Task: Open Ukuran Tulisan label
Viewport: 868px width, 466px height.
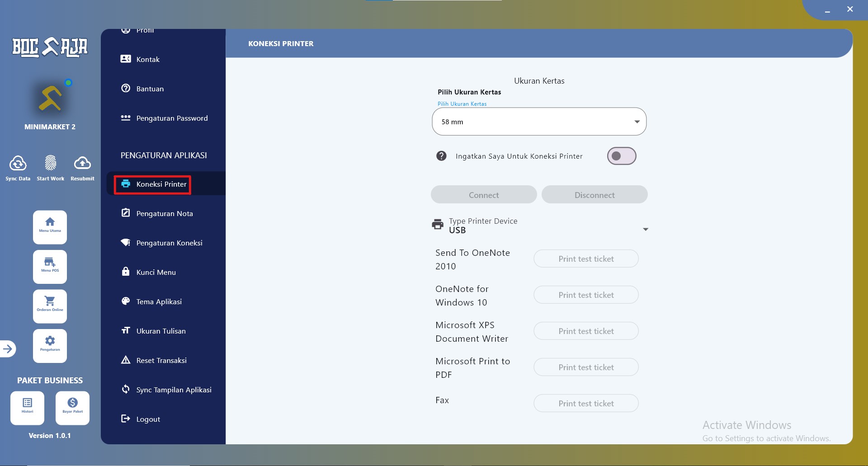Action: click(x=161, y=331)
